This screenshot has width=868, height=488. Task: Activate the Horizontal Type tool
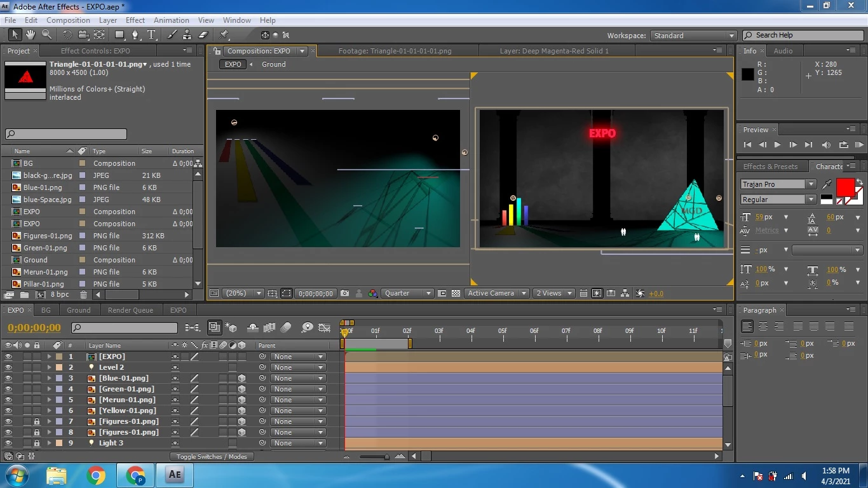click(152, 35)
